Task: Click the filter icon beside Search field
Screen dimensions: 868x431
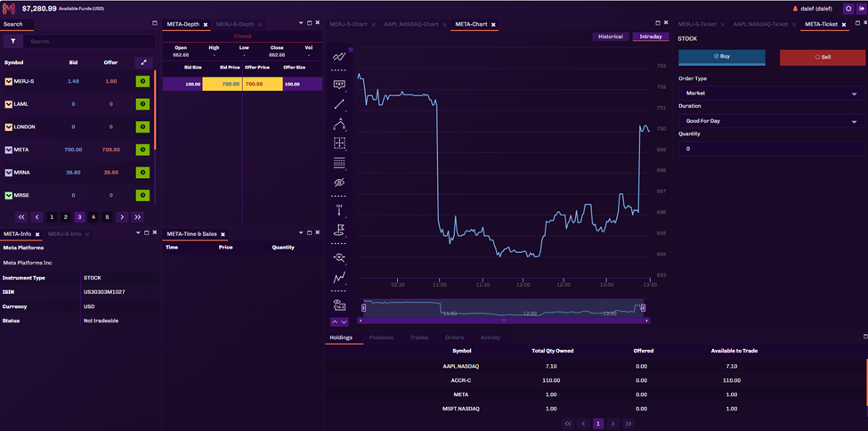Action: 13,41
